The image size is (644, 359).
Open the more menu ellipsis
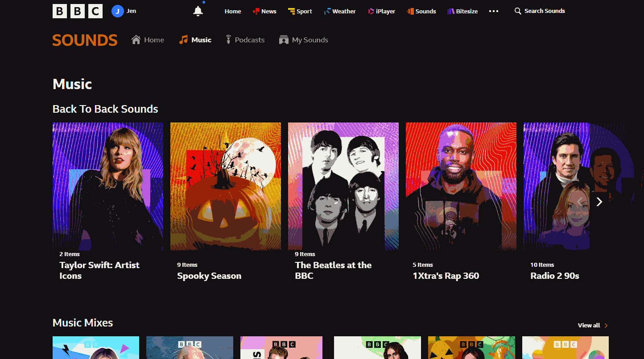click(x=494, y=11)
